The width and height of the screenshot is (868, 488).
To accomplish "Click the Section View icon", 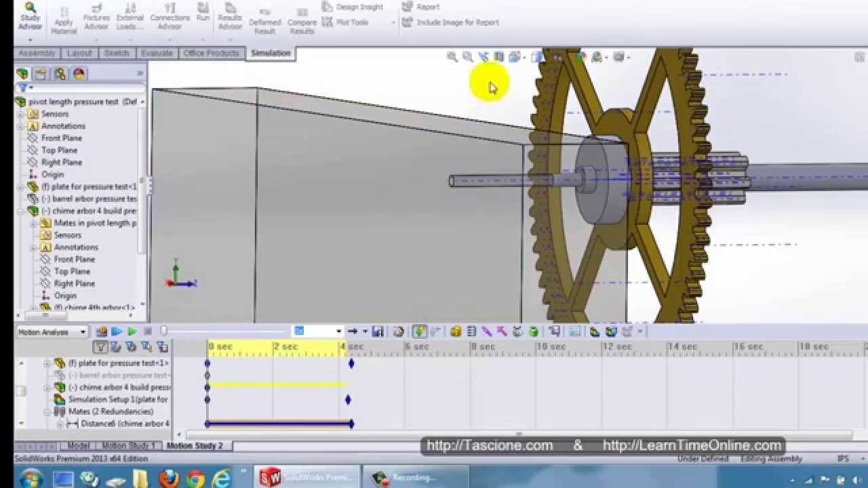I will click(499, 58).
